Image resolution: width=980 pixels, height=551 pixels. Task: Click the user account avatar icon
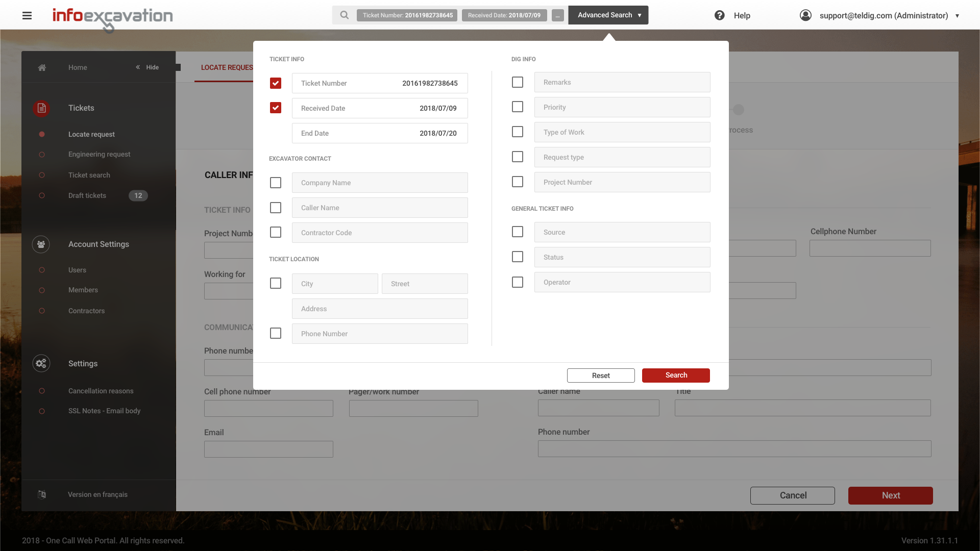pyautogui.click(x=805, y=15)
